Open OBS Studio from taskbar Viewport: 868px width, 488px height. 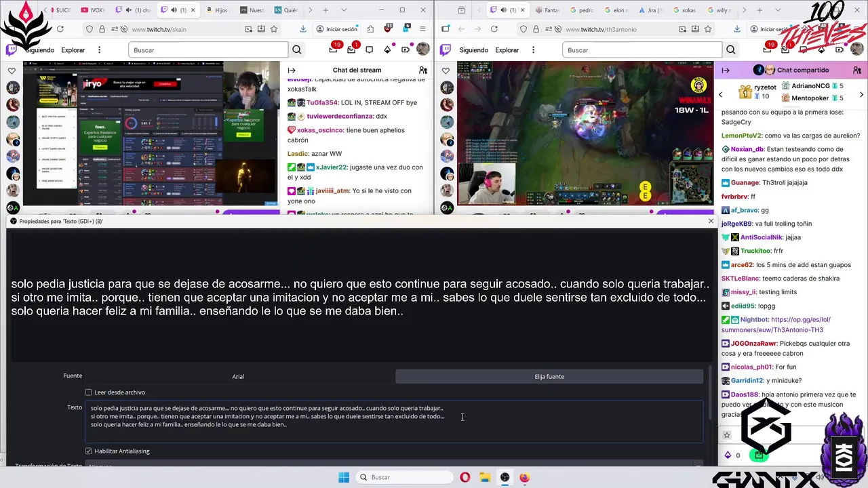505,477
